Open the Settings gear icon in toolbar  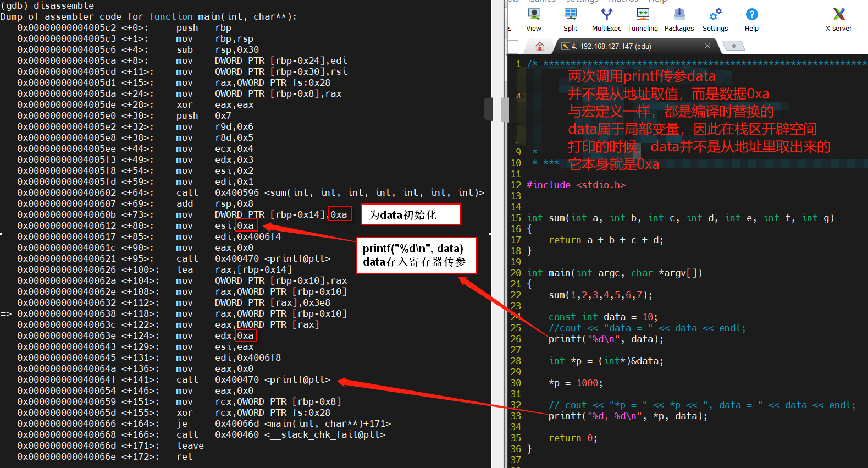(715, 20)
